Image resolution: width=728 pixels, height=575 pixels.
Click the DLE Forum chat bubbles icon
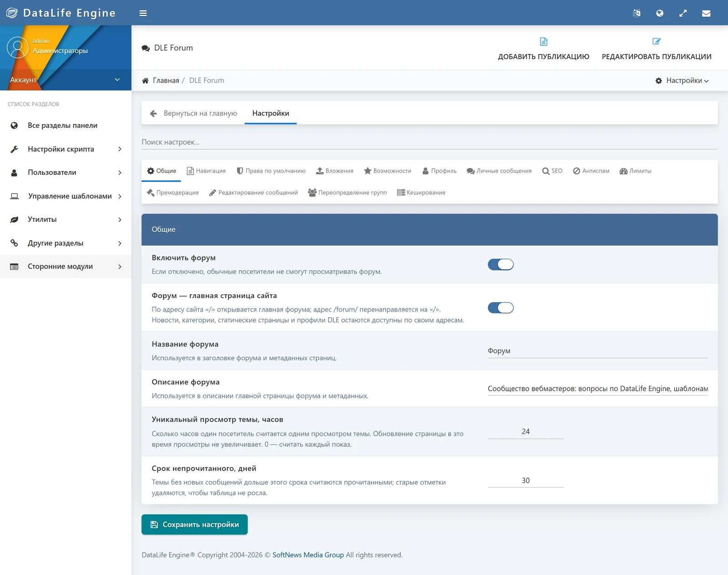point(146,48)
